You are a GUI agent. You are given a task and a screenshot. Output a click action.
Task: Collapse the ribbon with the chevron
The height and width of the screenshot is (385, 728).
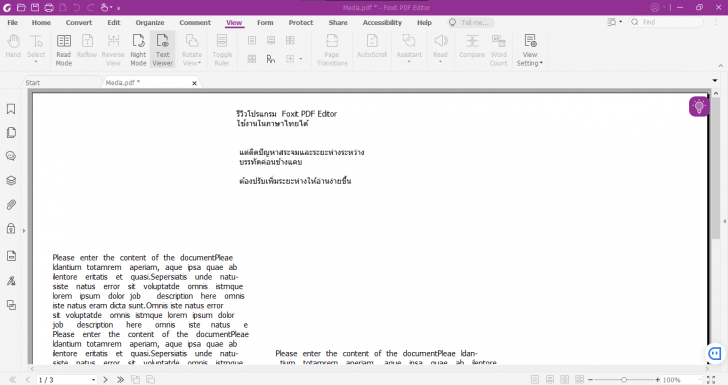pos(721,66)
